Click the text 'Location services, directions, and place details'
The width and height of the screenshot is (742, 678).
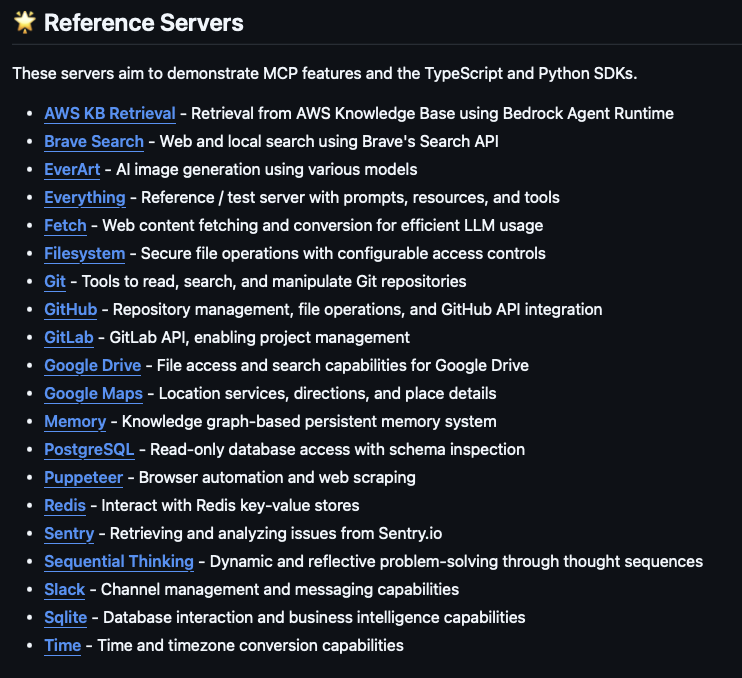[x=327, y=393]
